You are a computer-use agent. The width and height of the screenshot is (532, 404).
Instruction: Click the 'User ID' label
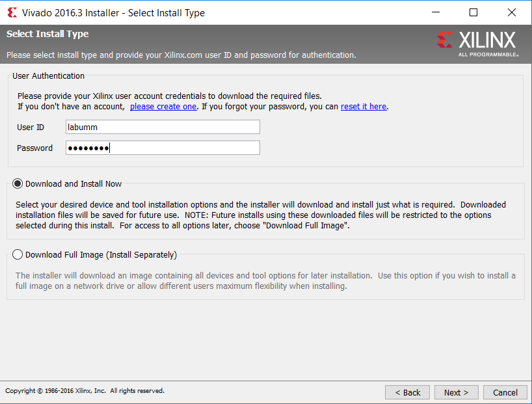click(31, 128)
